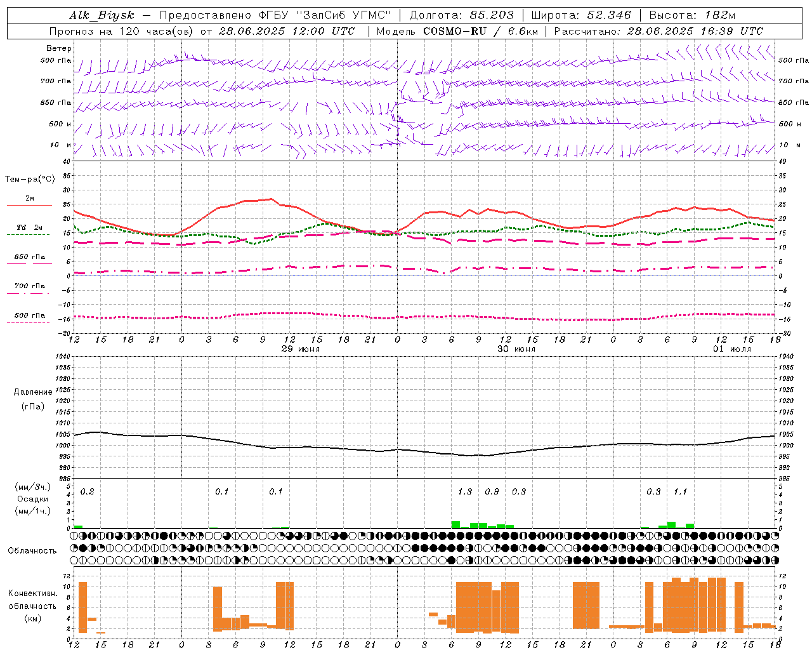Click the (мм/3ч.) precipitation unit label
This screenshot has height=650, width=812.
[x=32, y=487]
